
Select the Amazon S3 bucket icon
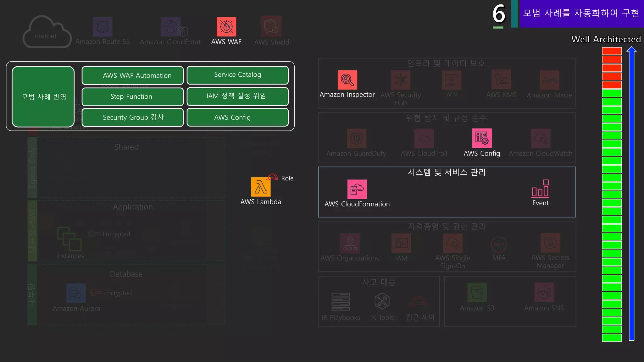click(477, 293)
